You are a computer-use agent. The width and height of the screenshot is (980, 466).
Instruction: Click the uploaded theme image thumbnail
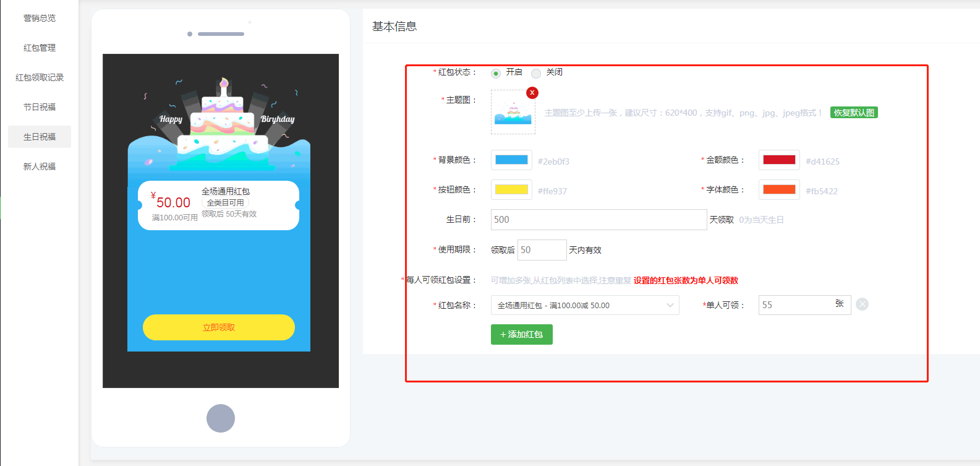513,112
